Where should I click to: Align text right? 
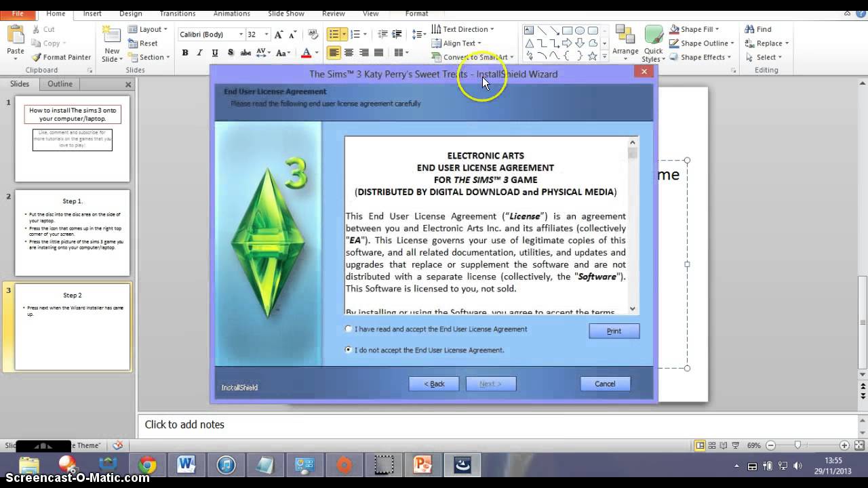[x=363, y=53]
